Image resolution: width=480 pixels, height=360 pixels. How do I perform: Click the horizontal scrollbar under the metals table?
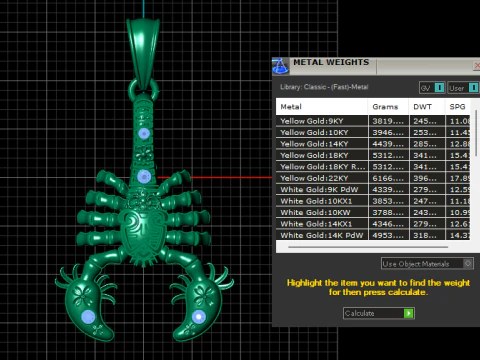[368, 247]
